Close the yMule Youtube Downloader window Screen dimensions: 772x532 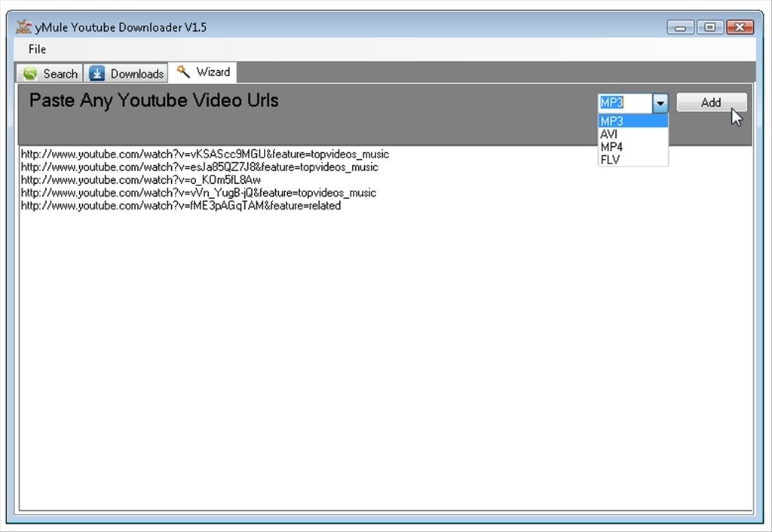(740, 27)
